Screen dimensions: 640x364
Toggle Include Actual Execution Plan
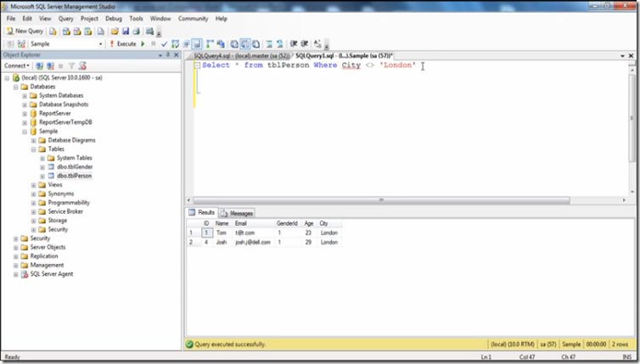tap(210, 43)
